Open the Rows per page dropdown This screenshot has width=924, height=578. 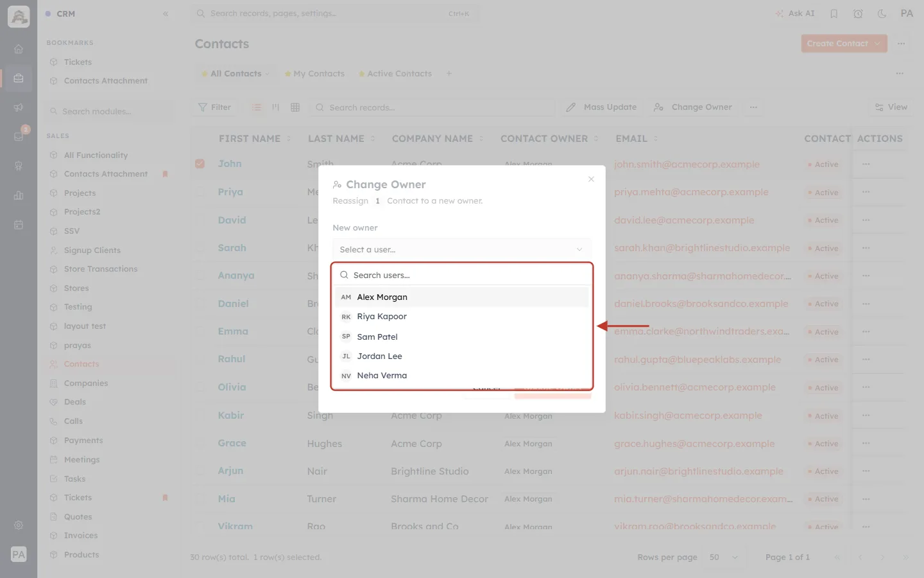[x=724, y=557]
